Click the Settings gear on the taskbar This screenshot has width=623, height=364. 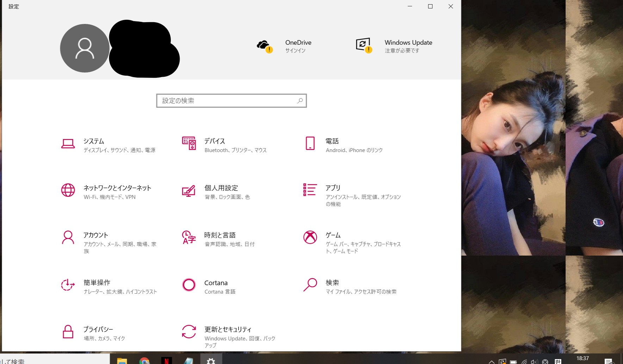211,361
